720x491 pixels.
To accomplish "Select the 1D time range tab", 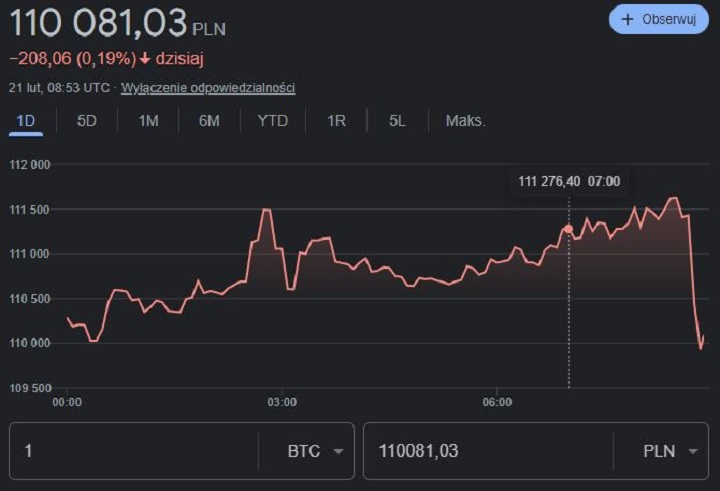I will [x=26, y=121].
